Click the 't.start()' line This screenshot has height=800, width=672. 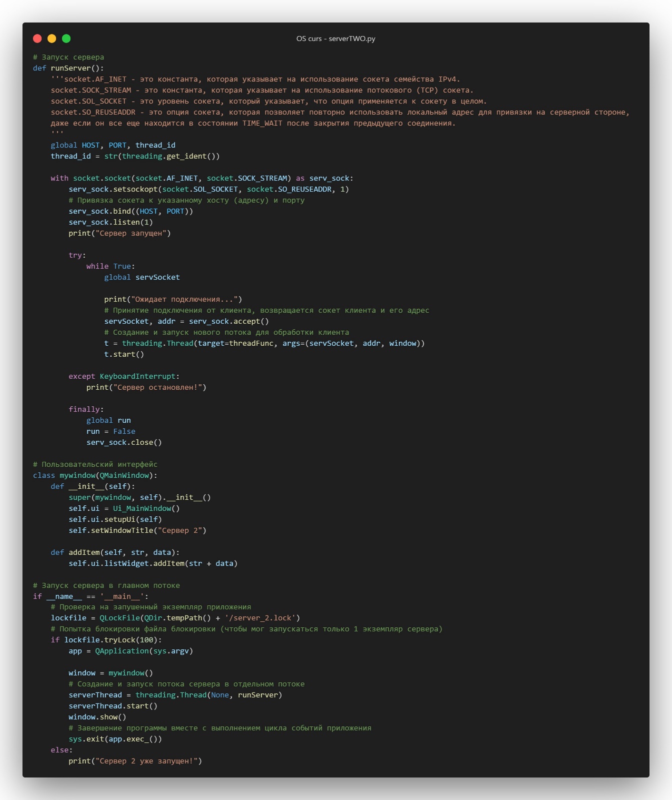124,354
